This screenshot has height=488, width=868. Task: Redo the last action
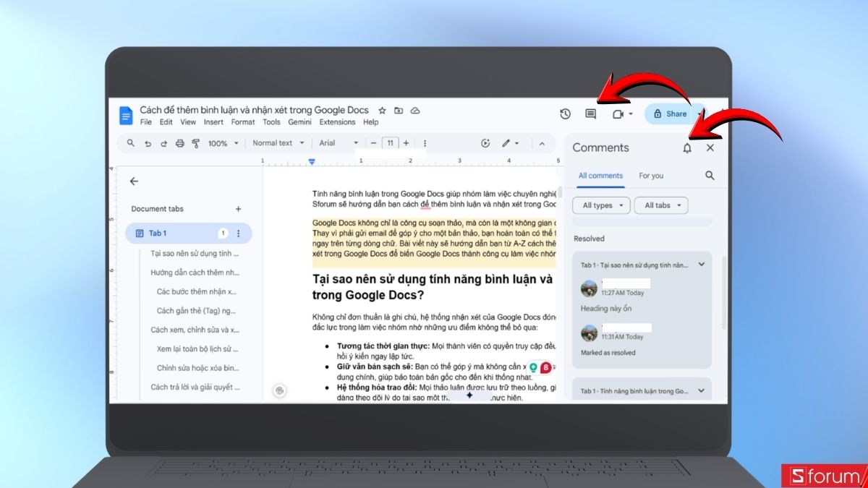(x=163, y=143)
